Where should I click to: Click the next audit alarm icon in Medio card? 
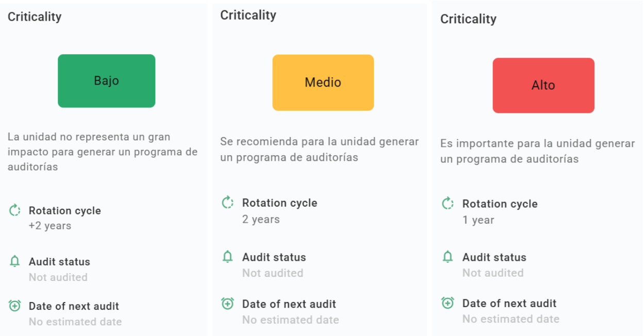[227, 304]
